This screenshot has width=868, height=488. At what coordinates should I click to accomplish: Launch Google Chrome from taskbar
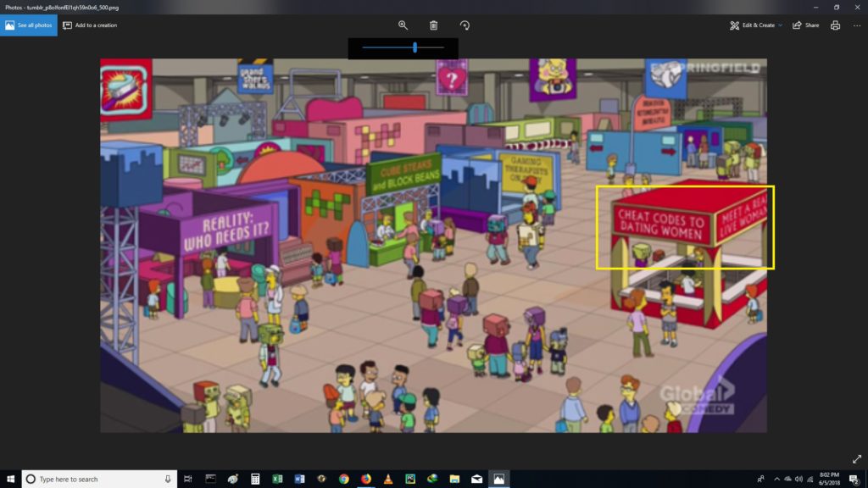344,480
